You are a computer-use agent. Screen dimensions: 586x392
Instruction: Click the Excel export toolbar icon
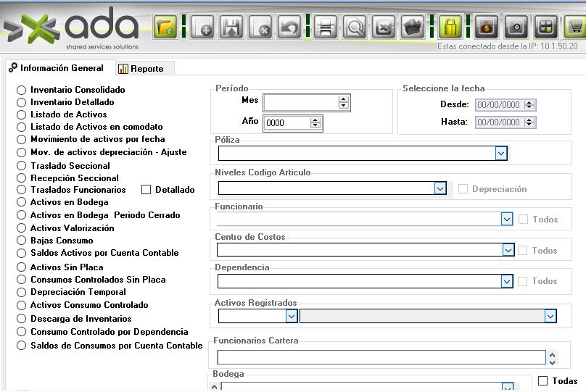[x=384, y=27]
